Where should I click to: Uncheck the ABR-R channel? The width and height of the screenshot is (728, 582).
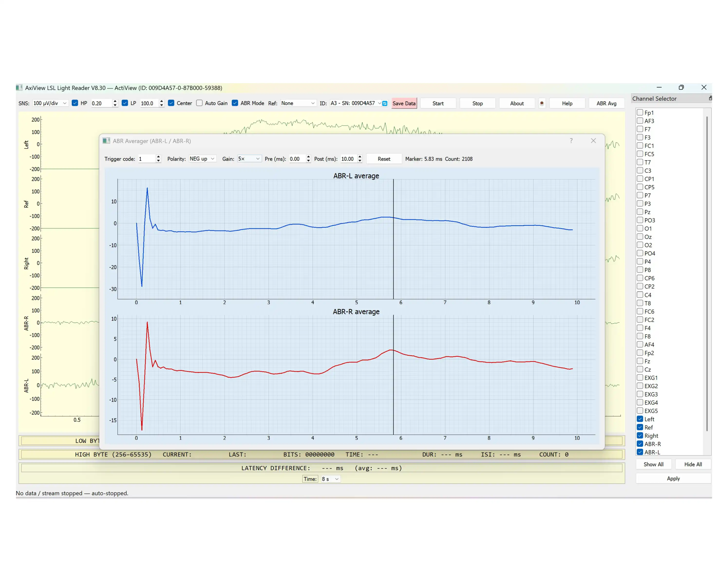640,444
